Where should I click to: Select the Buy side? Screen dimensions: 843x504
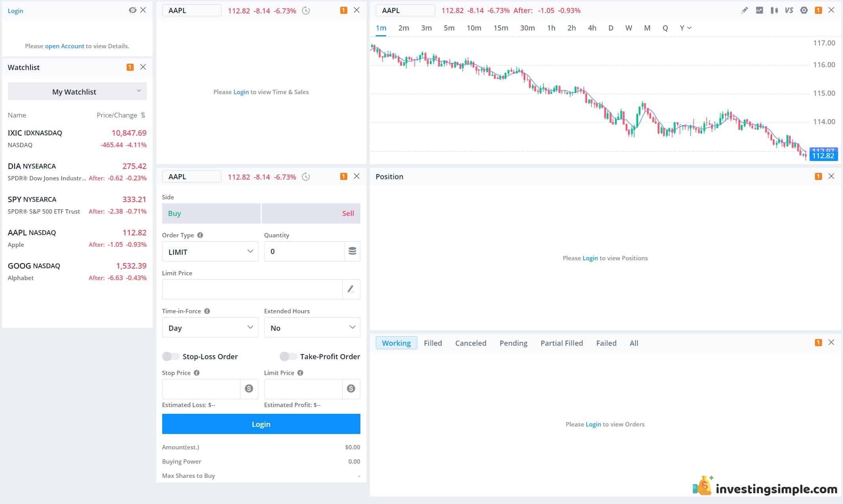tap(211, 214)
